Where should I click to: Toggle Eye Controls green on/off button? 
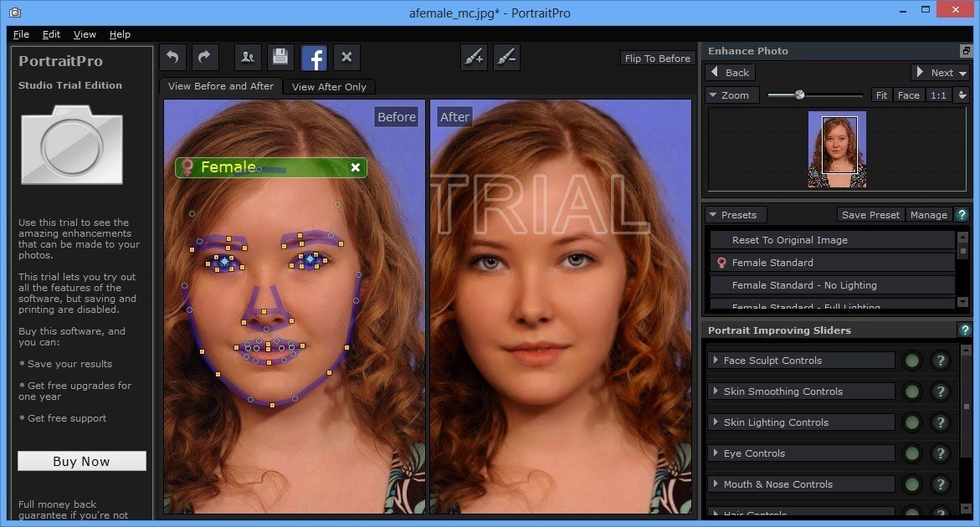[911, 453]
